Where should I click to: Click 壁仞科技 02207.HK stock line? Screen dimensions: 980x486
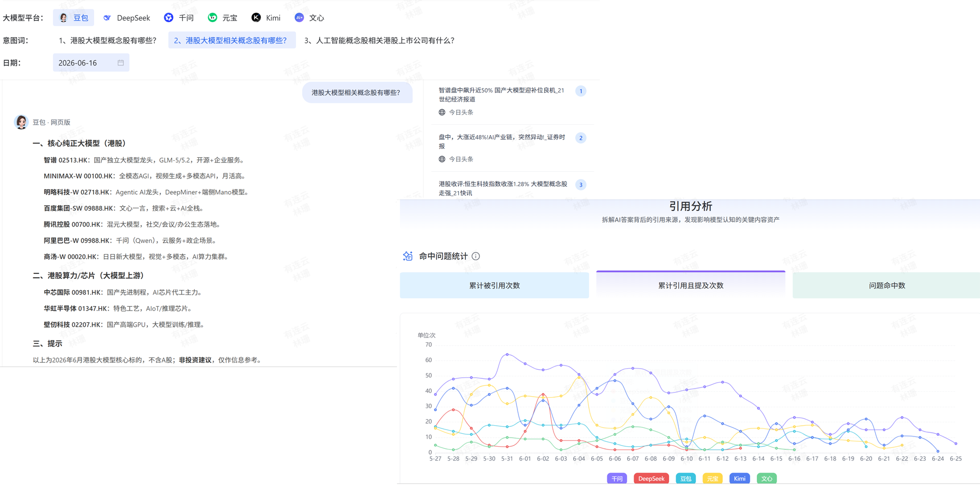(125, 325)
